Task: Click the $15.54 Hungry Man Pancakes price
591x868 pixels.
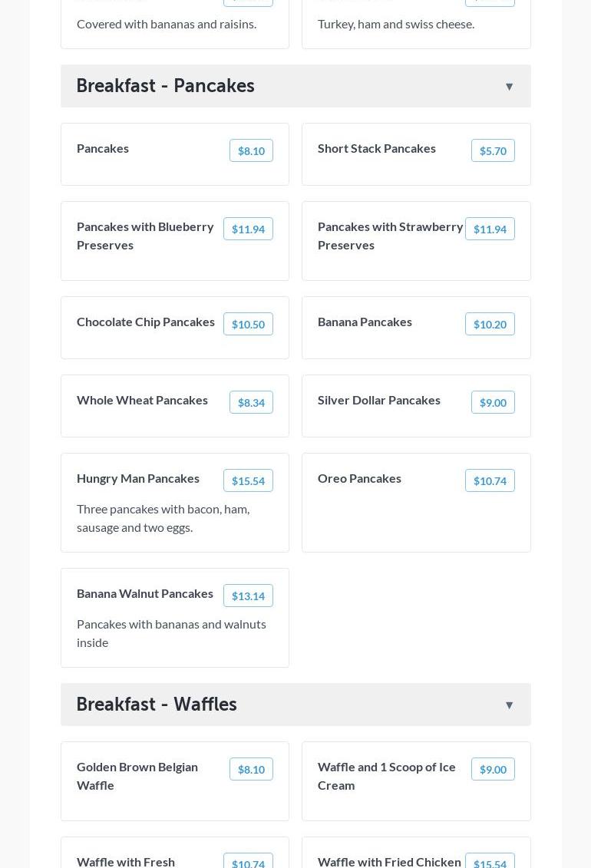Action: [x=248, y=480]
